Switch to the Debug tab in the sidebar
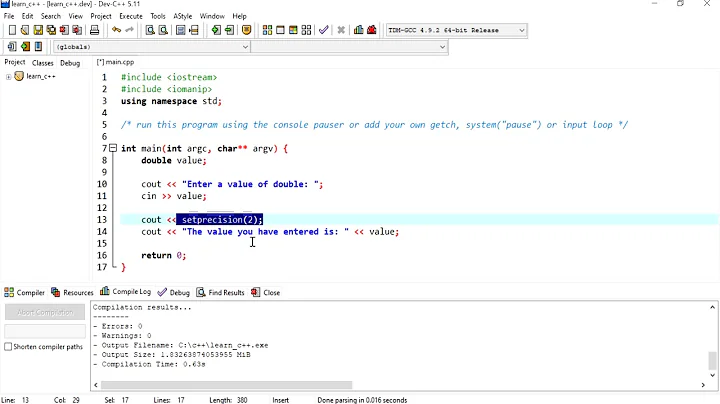Viewport: 720px width, 404px height. point(70,63)
